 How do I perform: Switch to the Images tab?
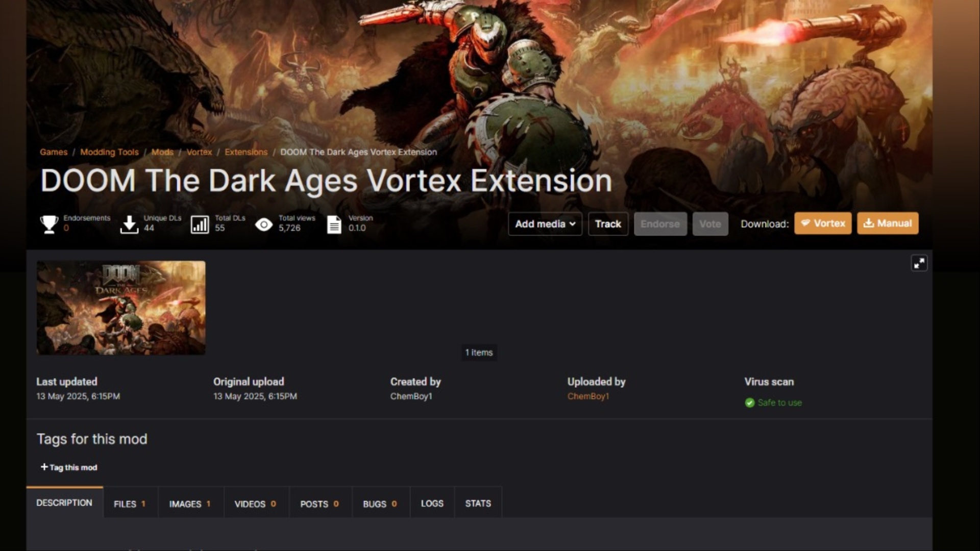click(x=190, y=504)
